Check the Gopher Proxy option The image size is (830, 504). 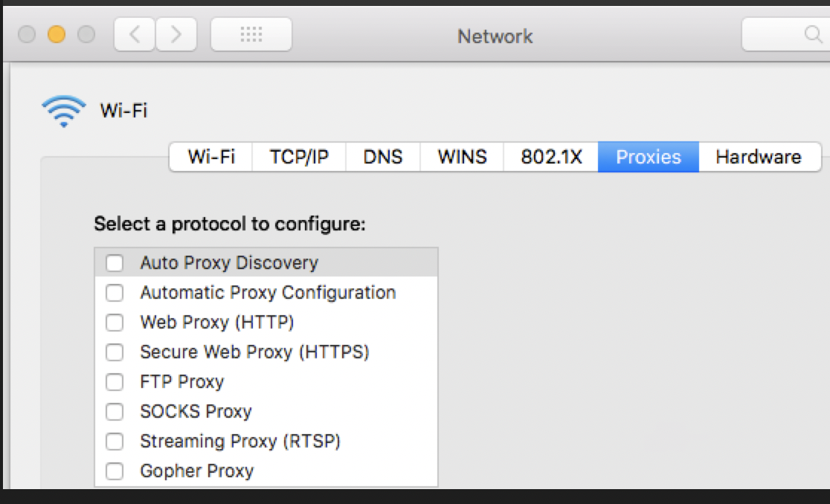115,471
